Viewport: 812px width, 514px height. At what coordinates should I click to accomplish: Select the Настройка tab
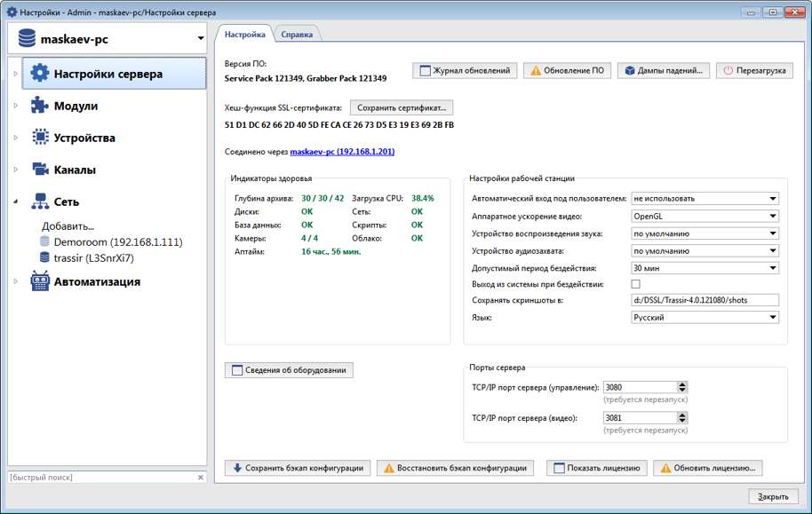click(x=244, y=35)
